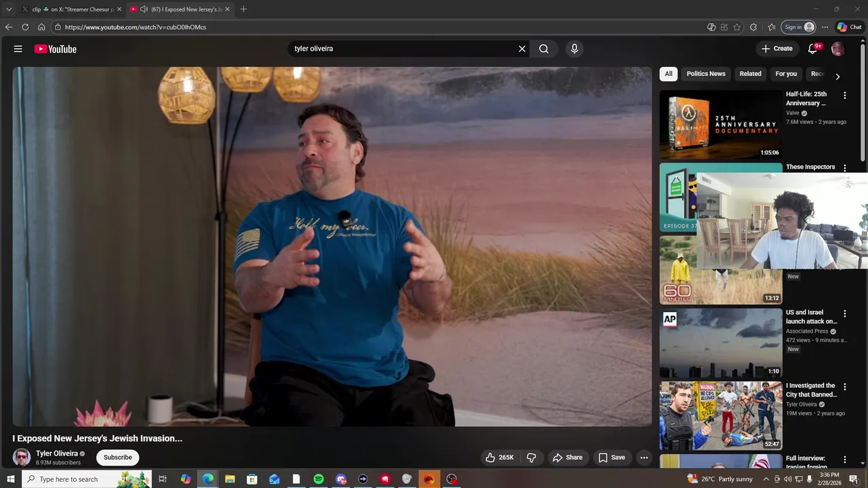Open the YouTube account avatar menu
This screenshot has width=868, height=488.
837,49
